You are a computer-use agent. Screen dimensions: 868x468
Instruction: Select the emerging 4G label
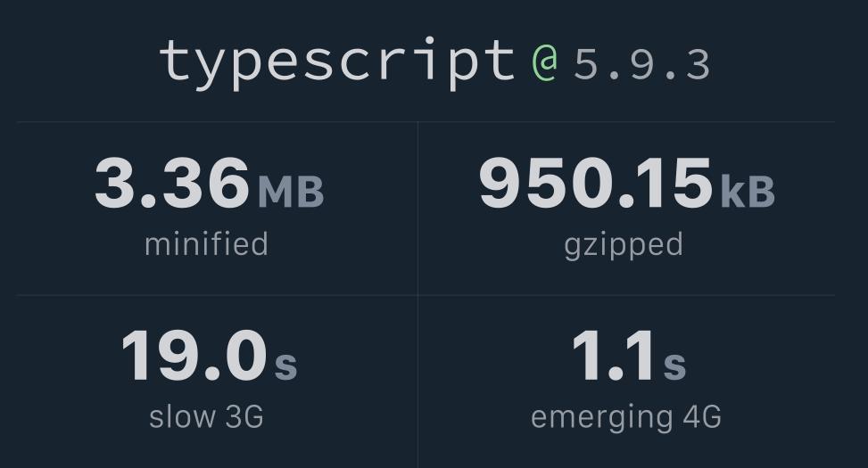point(625,416)
